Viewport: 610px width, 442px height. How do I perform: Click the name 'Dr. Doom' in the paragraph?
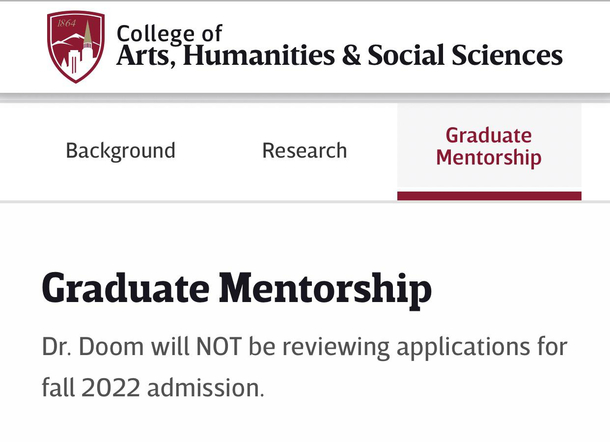93,346
